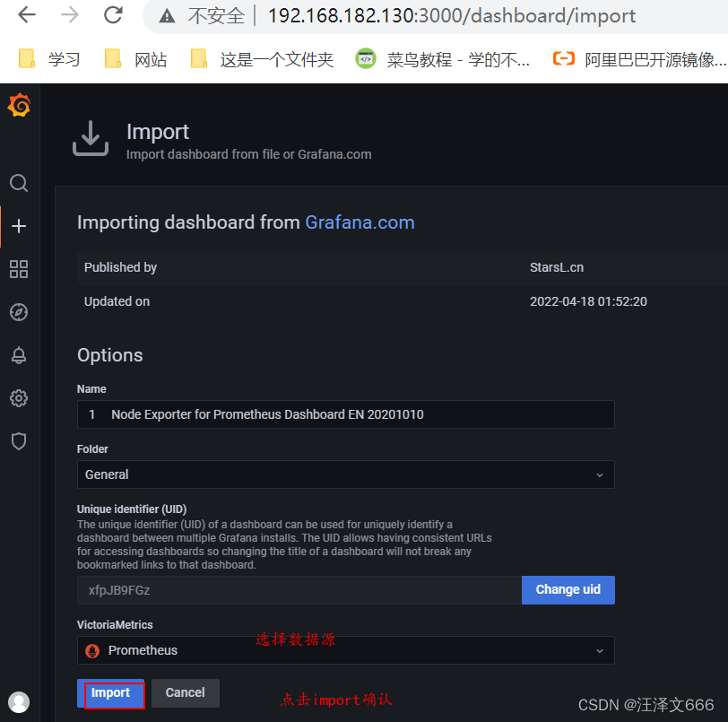Click the browser forward arrow
This screenshot has width=728, height=722.
[x=70, y=15]
